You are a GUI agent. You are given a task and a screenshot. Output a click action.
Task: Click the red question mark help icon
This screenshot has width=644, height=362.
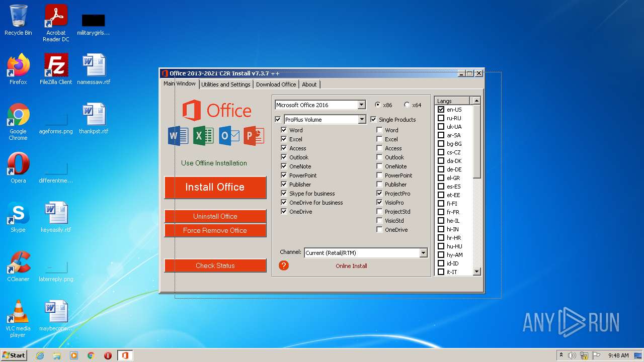pyautogui.click(x=284, y=265)
